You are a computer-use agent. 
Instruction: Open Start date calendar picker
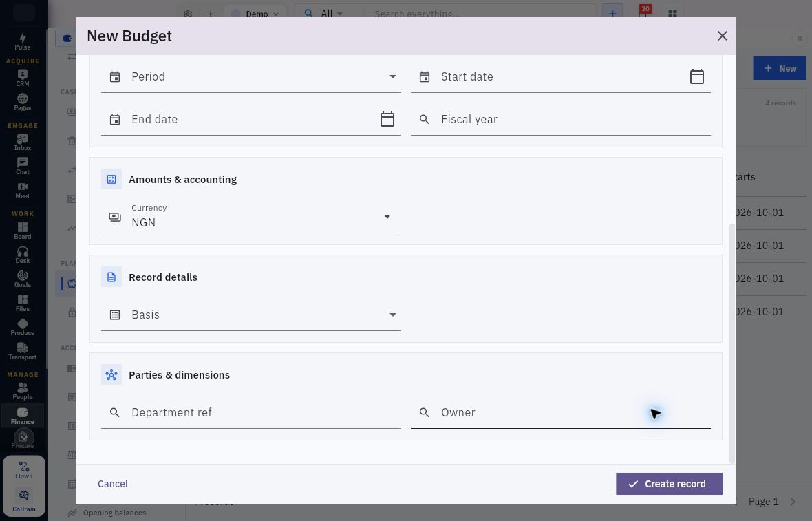tap(696, 76)
